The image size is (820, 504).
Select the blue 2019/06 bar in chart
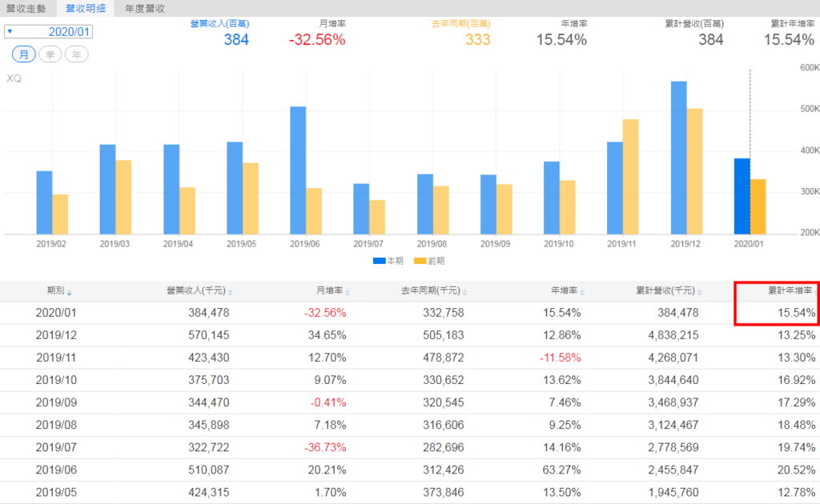298,170
